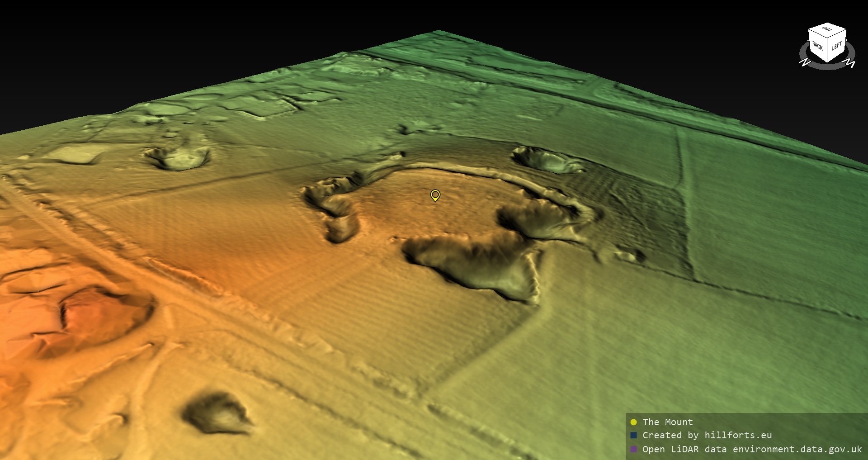Viewport: 868px width, 460px height.
Task: Click the LEFT face of the view cube
Action: point(836,46)
